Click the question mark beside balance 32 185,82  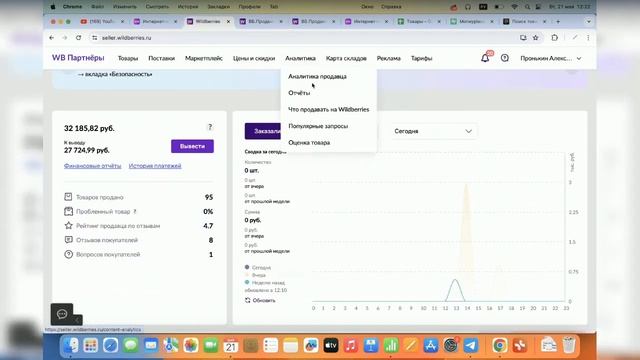(x=210, y=127)
